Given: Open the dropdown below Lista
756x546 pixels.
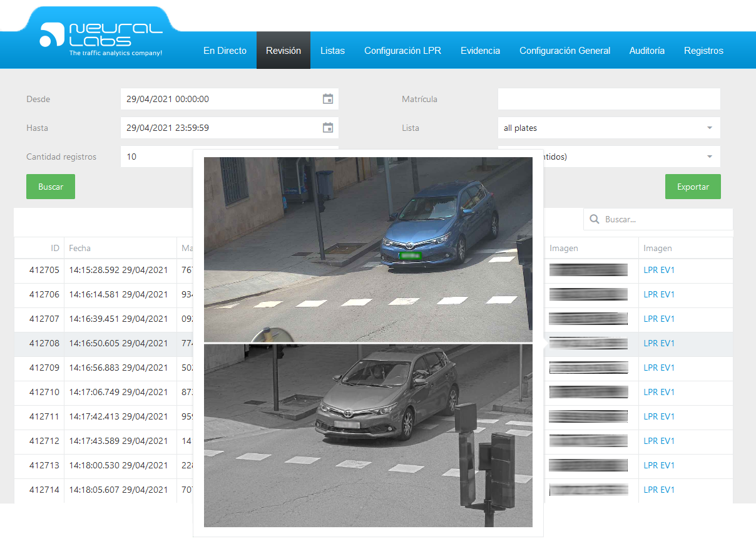Looking at the screenshot, I should pyautogui.click(x=709, y=157).
